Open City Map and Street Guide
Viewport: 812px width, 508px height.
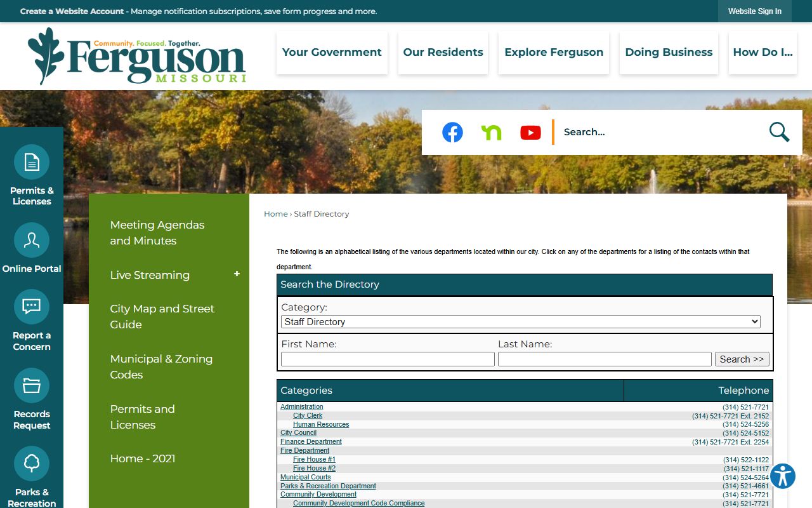point(162,316)
